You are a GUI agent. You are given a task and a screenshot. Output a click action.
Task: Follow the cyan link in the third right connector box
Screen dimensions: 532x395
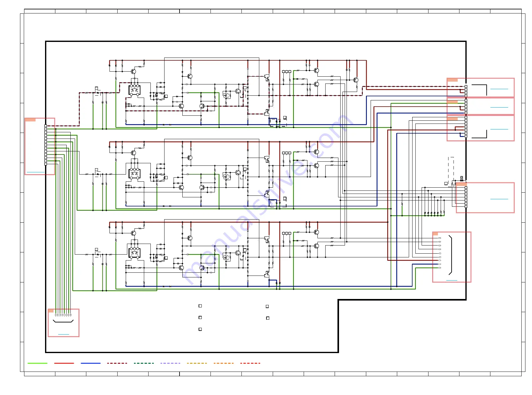[x=499, y=129]
